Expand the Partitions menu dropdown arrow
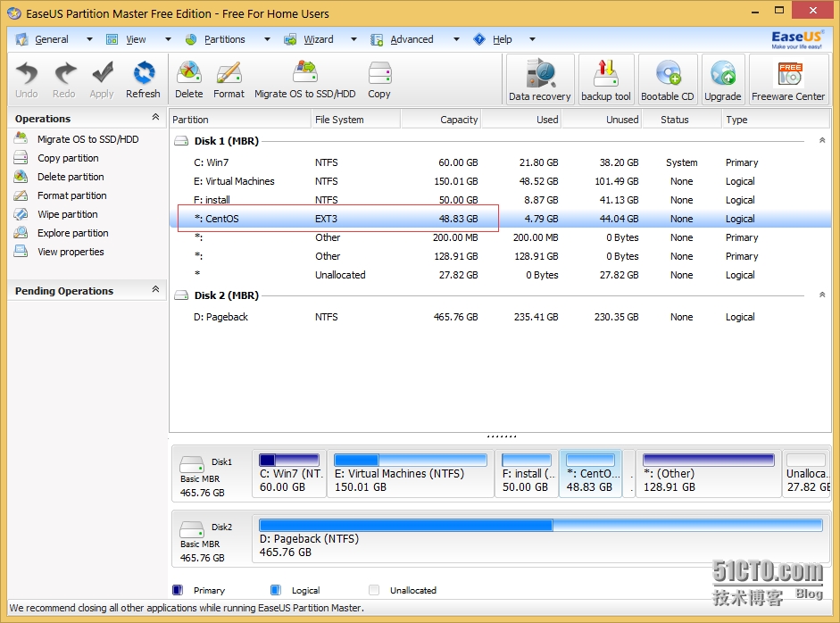Image resolution: width=840 pixels, height=623 pixels. (267, 39)
